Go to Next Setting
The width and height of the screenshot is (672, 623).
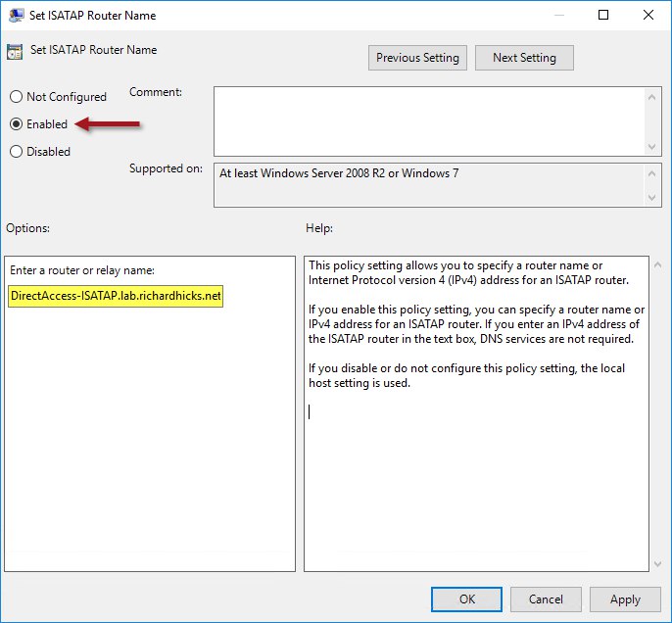coord(524,58)
